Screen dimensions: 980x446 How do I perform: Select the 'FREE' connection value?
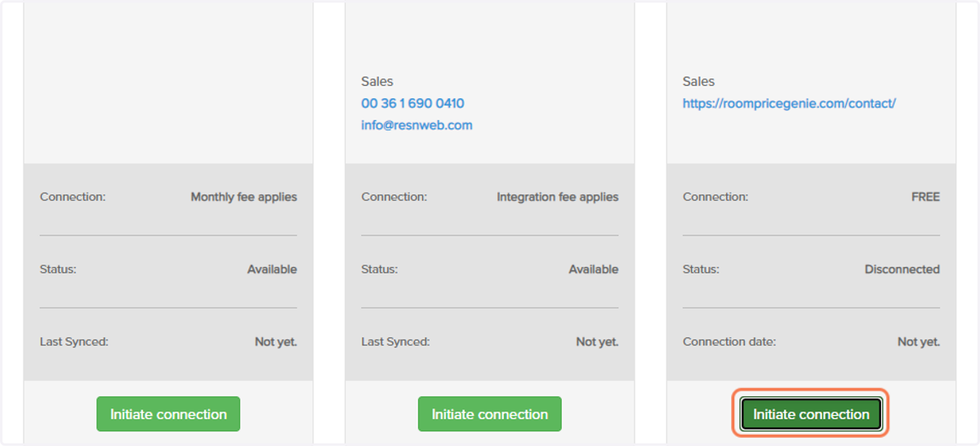click(x=925, y=197)
